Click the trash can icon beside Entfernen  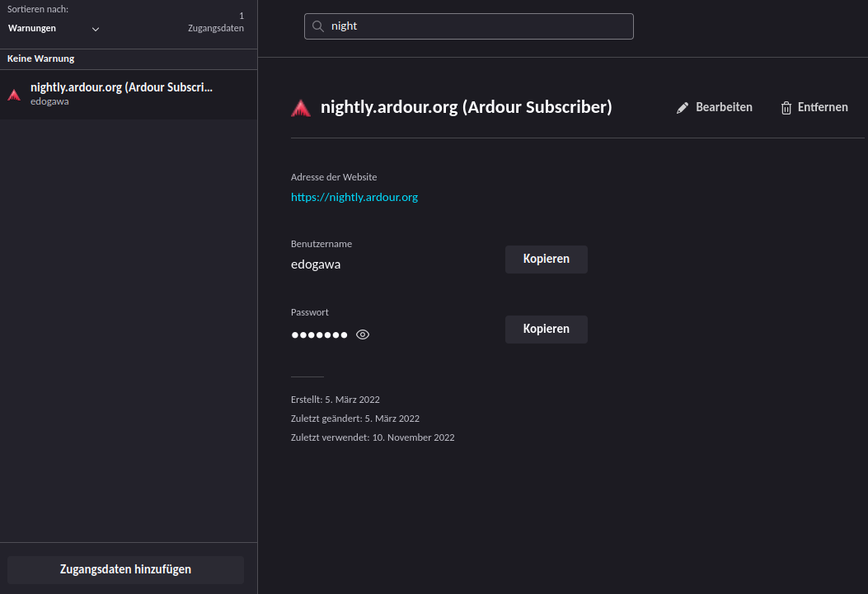[786, 108]
